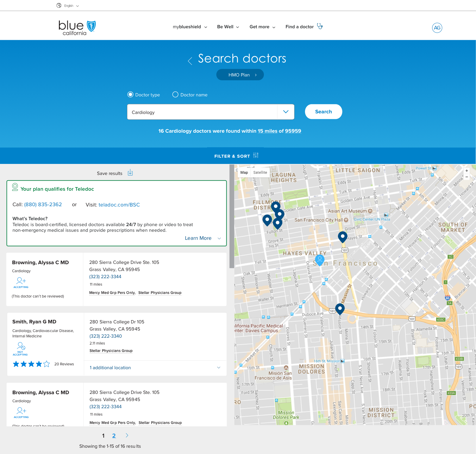Click the globe language icon
476x454 pixels.
click(59, 5)
